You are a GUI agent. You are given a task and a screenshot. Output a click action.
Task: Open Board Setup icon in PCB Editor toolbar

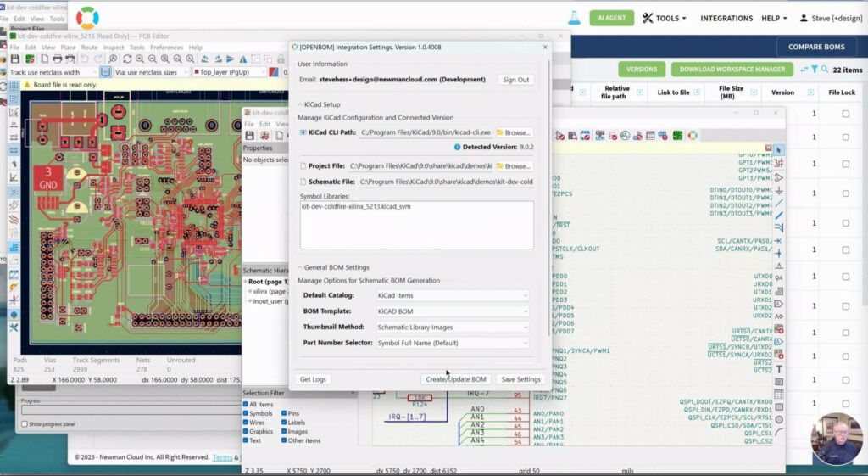(x=30, y=59)
